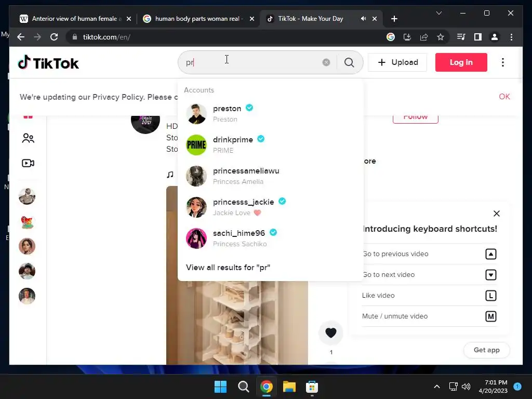Click the Follow button

415,119
